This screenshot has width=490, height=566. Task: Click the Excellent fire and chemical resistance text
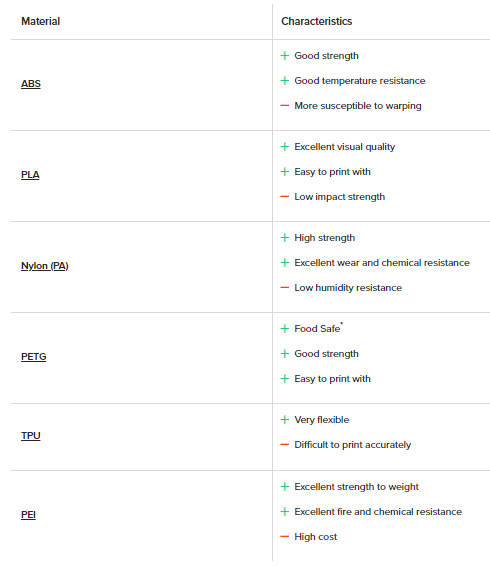point(378,512)
